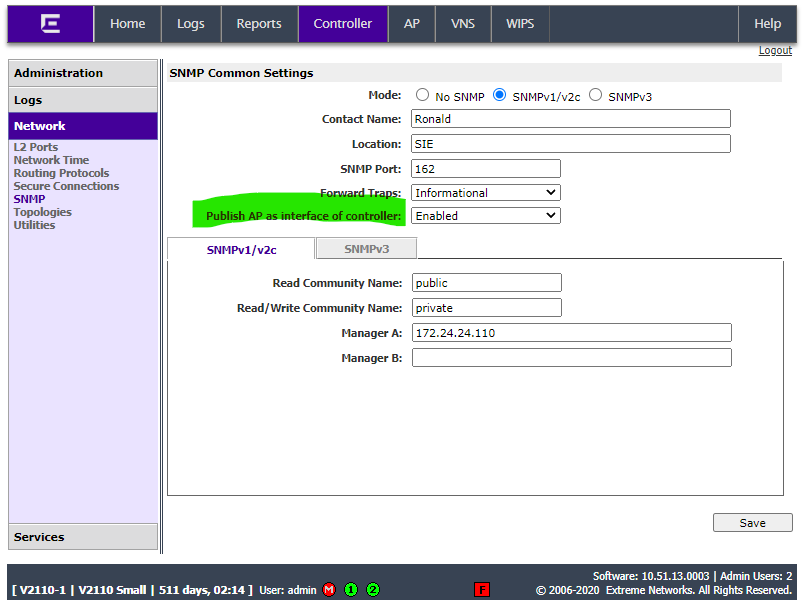Screen dimensions: 805x615
Task: Click the green port 2 status icon
Action: coord(373,590)
